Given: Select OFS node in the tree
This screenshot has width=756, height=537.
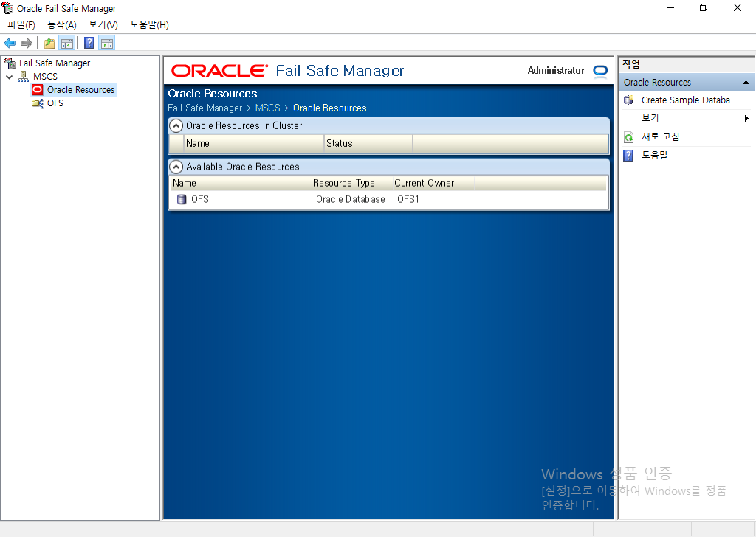Looking at the screenshot, I should pos(55,103).
